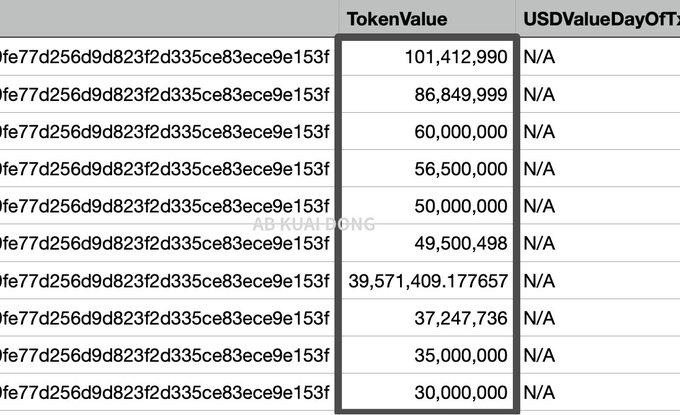680x415 pixels.
Task: Select the 50,000,000 token value cell
Action: (428, 207)
